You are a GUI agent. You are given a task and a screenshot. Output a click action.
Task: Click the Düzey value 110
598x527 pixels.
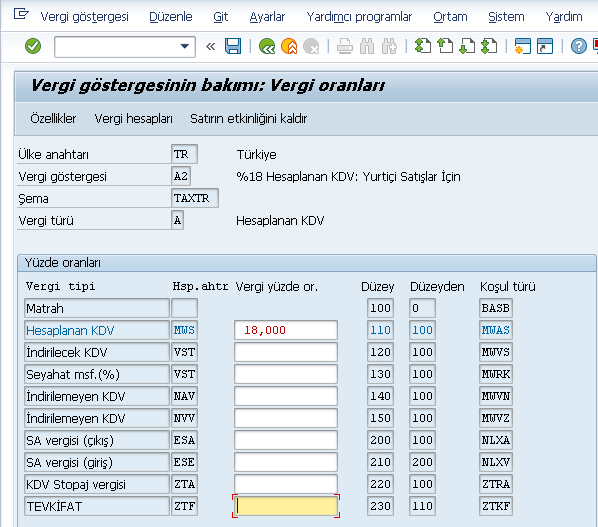point(380,330)
